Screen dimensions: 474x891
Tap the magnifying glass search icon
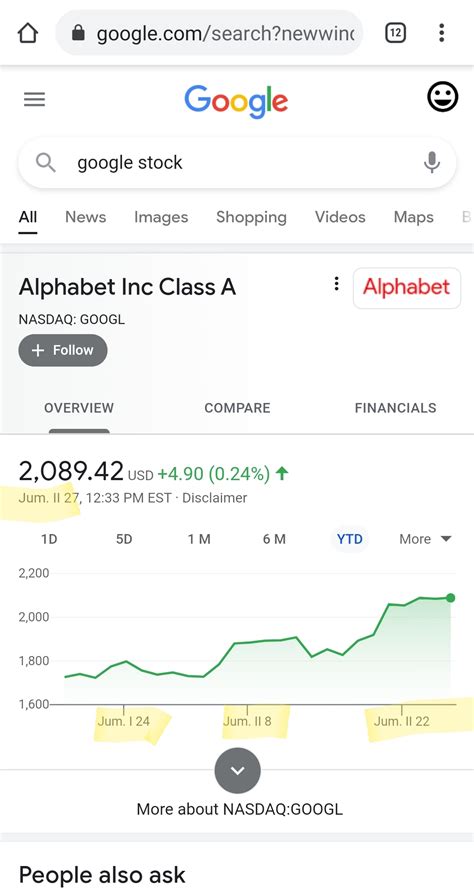[45, 163]
